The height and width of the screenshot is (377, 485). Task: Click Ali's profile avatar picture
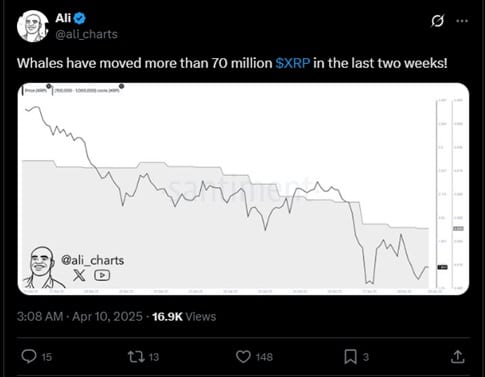33,26
